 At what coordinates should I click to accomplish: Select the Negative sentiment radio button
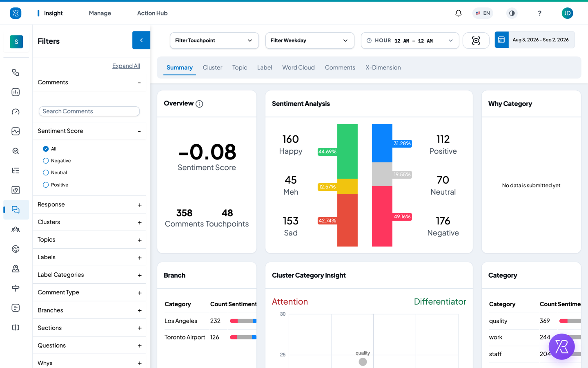click(46, 161)
